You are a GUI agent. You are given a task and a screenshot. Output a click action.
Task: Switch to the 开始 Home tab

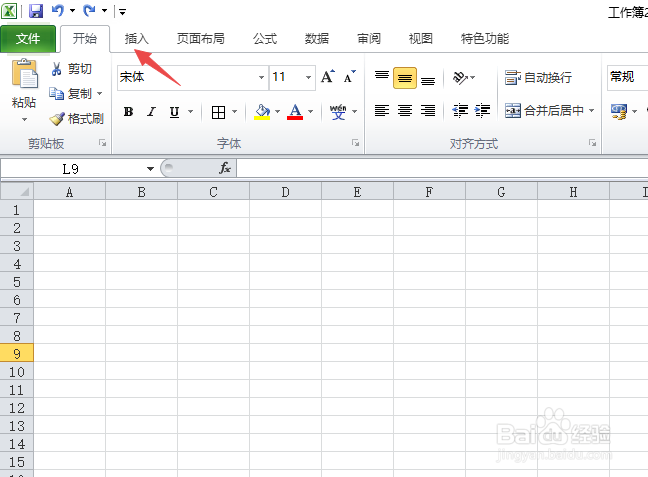coord(85,39)
